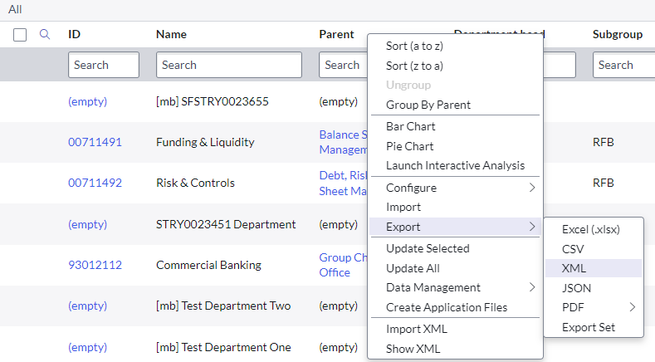655x362 pixels.
Task: Select Group By Parent
Action: click(428, 105)
